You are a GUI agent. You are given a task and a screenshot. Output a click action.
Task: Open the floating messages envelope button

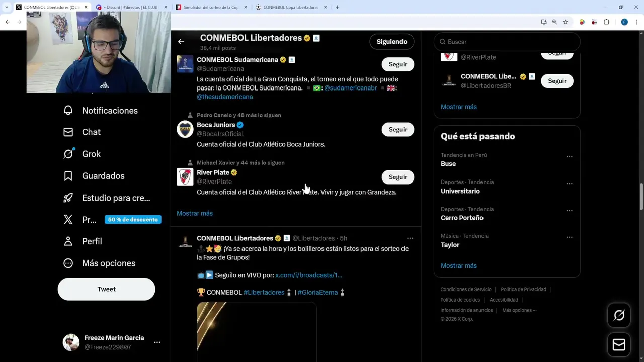[x=619, y=345]
